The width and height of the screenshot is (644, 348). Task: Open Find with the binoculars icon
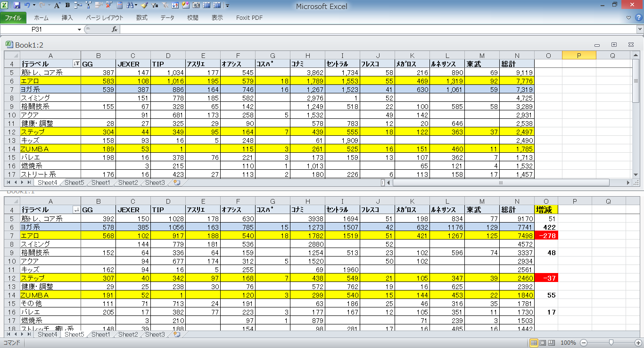130,6
